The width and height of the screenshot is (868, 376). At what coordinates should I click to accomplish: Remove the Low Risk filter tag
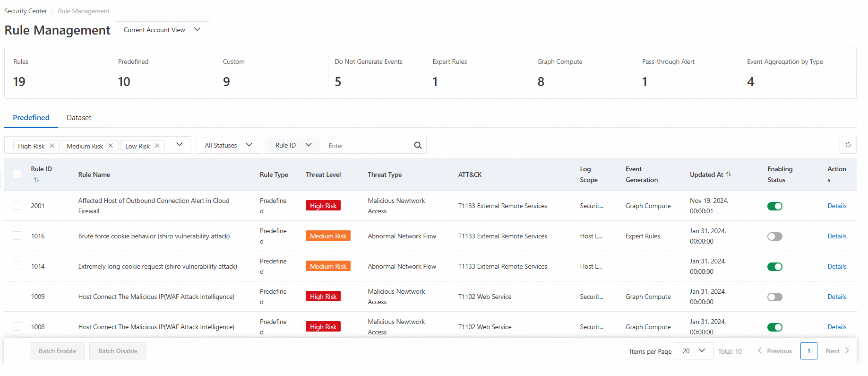click(157, 146)
